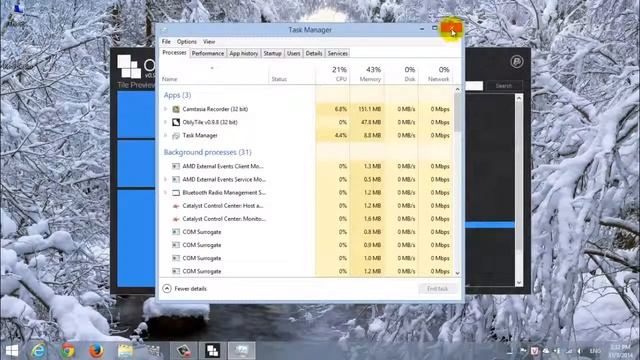Screen dimensions: 640x360
Task: Click the Task Manager process icon in list
Action: coord(176,136)
